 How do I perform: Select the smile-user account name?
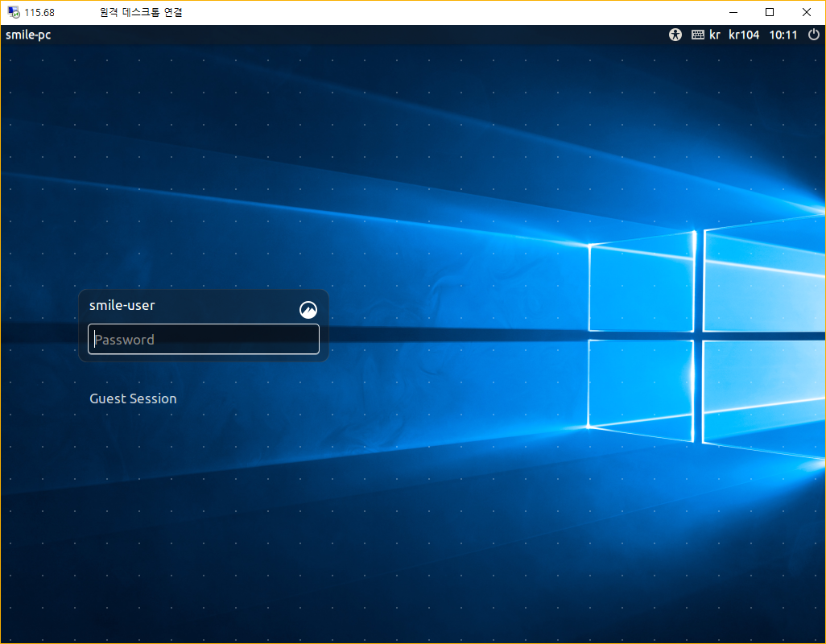122,305
